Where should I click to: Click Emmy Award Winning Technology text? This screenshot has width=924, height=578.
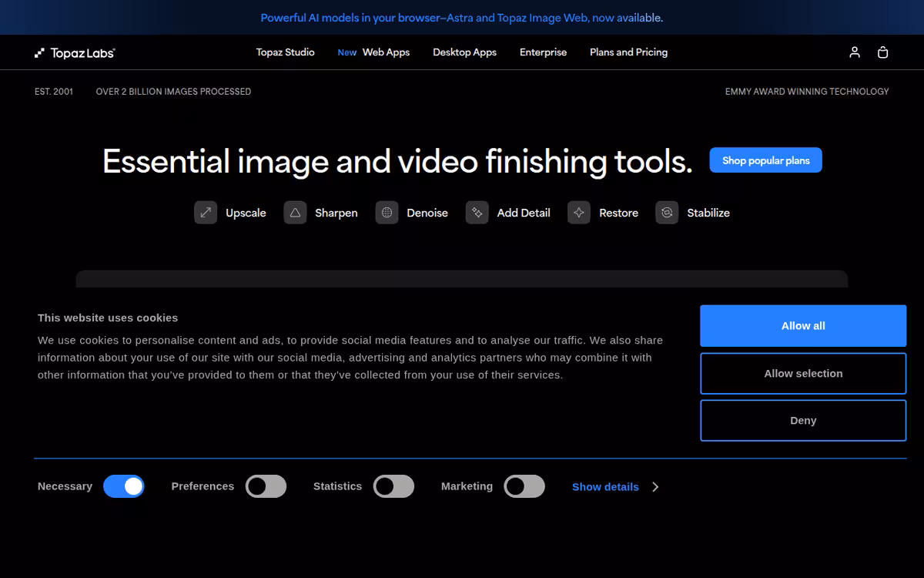(x=807, y=92)
